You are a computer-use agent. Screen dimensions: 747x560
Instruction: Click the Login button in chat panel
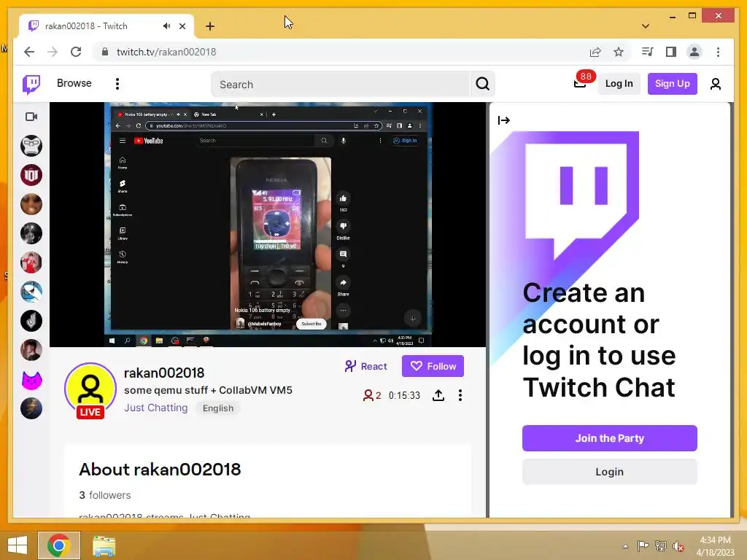609,472
